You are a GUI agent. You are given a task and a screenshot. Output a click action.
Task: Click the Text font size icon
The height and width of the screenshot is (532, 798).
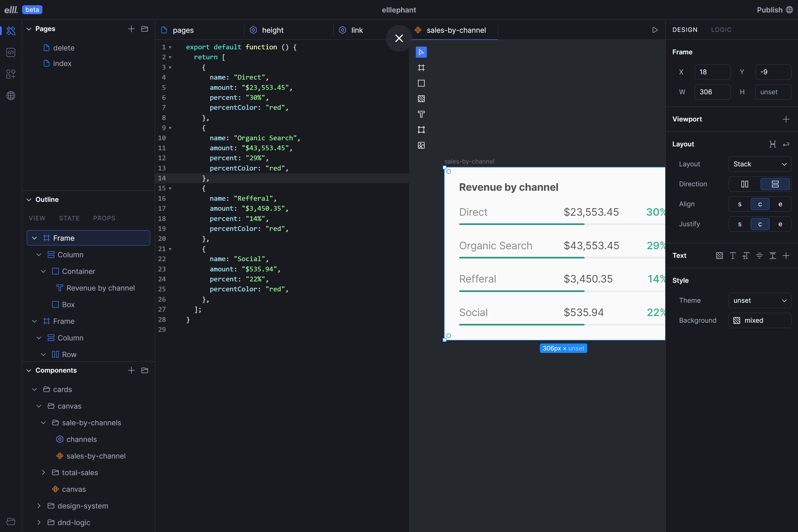[x=746, y=256]
